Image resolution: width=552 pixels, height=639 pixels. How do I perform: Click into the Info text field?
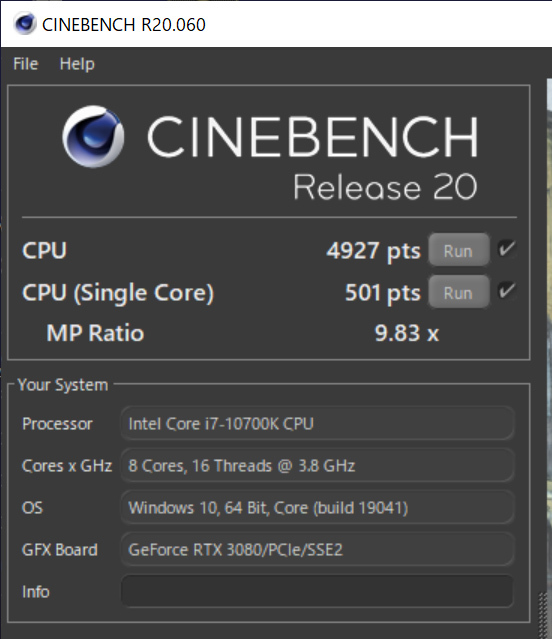coord(317,591)
